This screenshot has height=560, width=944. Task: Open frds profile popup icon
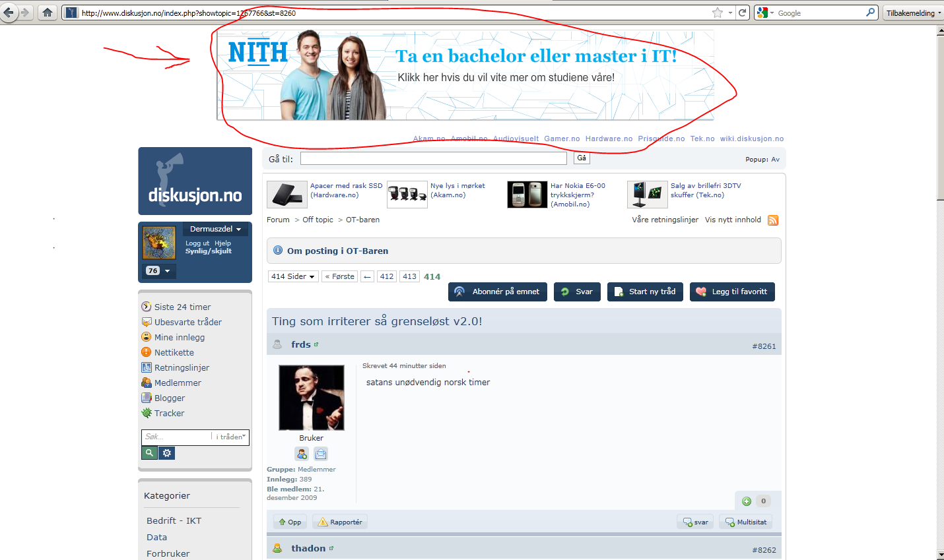click(x=316, y=344)
